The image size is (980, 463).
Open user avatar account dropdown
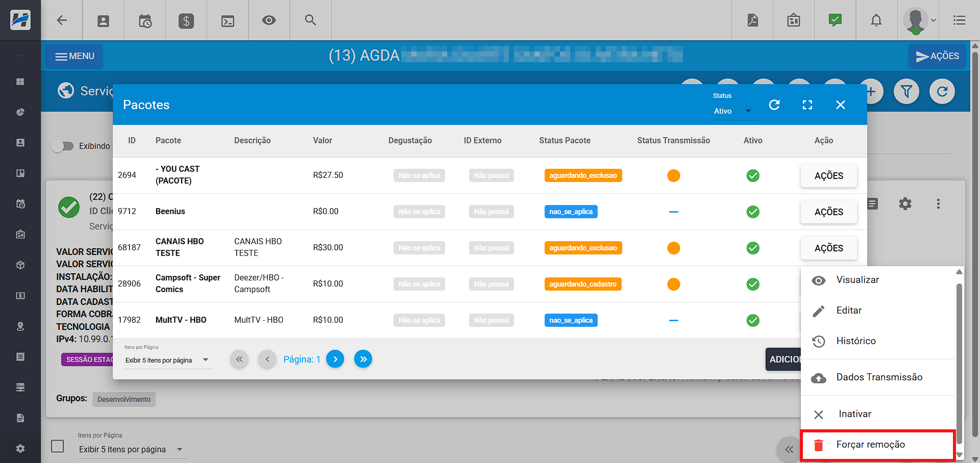(920, 20)
